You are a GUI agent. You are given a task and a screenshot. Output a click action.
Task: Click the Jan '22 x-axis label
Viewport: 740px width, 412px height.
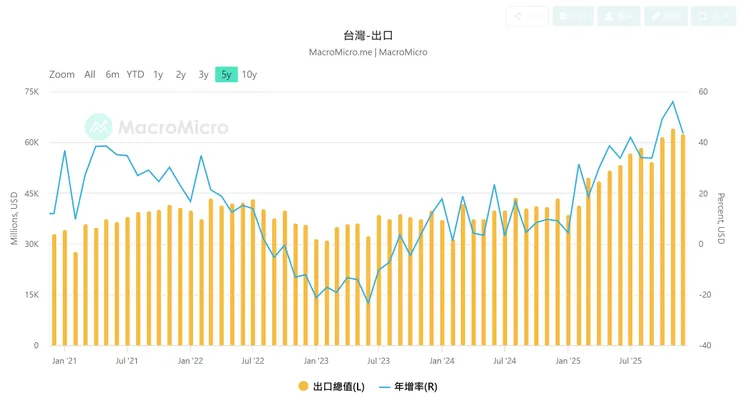coord(190,361)
